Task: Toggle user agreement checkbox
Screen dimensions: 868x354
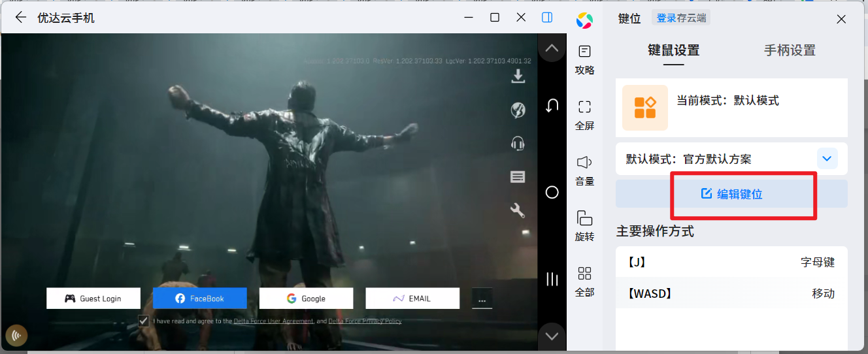Action: (x=143, y=321)
